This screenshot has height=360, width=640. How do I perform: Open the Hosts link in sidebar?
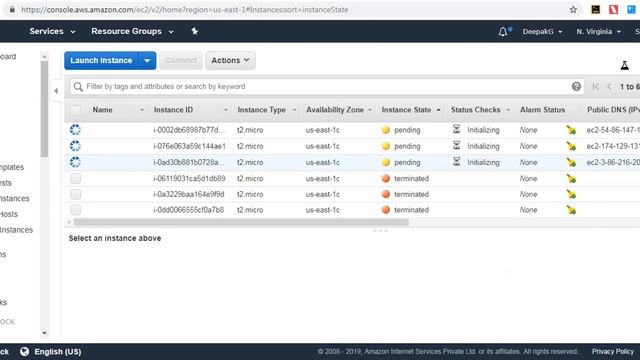(x=9, y=214)
